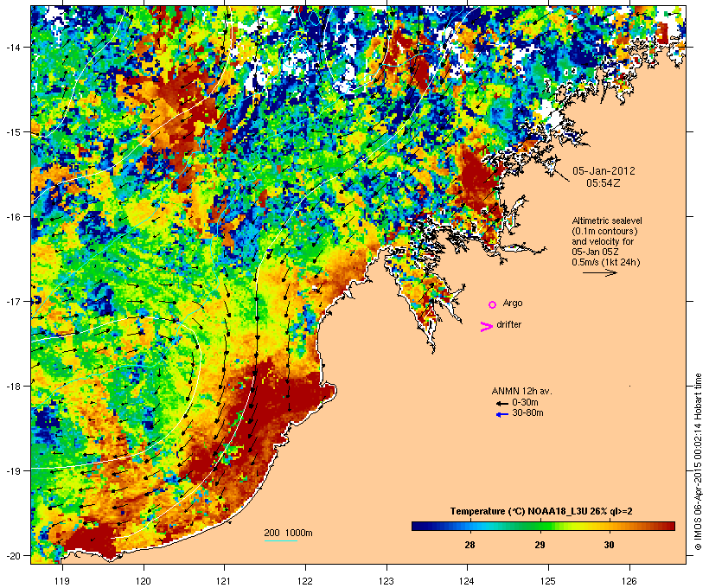The image size is (709, 588).
Task: Click the IMOS copyright timestamp text
Action: [x=698, y=462]
